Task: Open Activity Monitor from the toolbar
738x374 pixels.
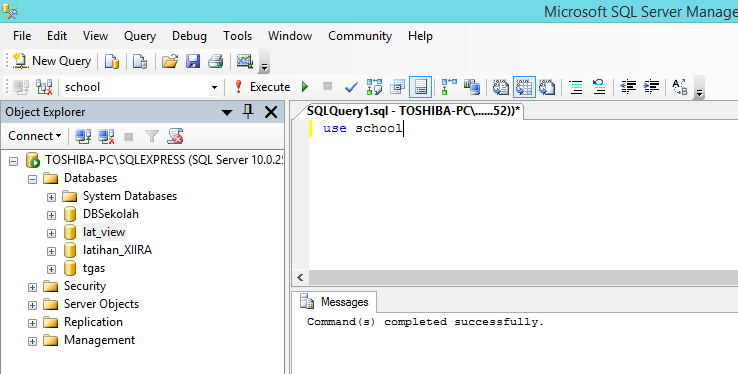Action: (x=245, y=61)
